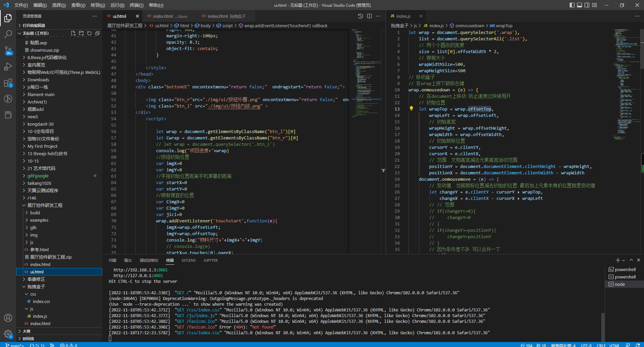Open the 编辑(E) menu
This screenshot has height=347, width=644.
click(40, 5)
